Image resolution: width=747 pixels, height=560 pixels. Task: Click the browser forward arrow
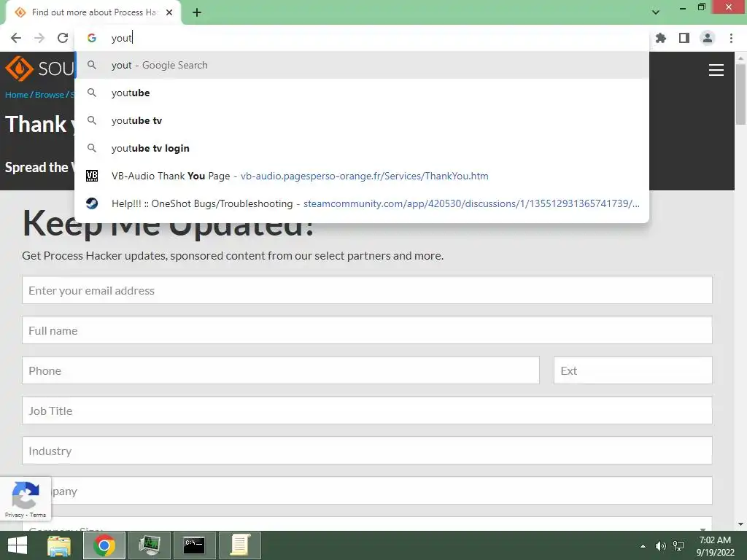click(39, 38)
